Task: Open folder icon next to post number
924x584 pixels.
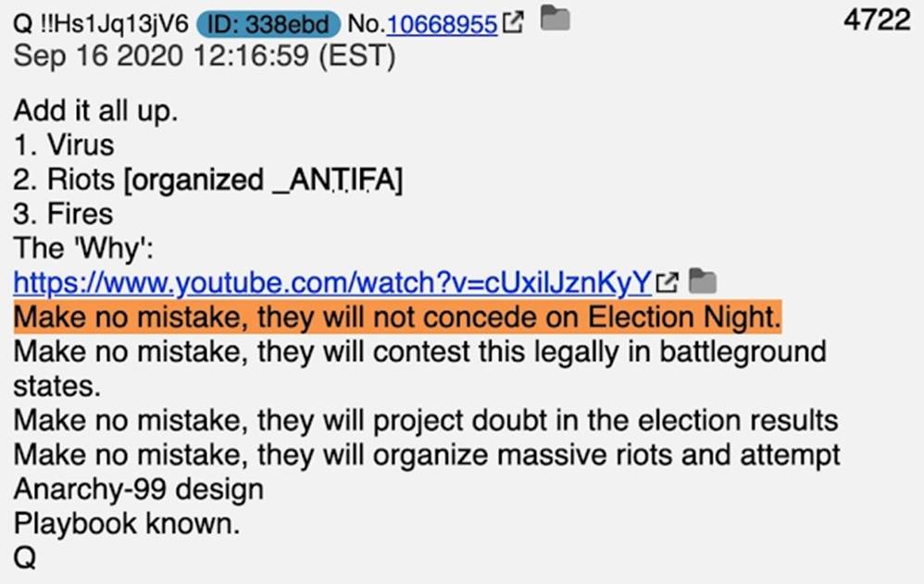Action: point(556,18)
